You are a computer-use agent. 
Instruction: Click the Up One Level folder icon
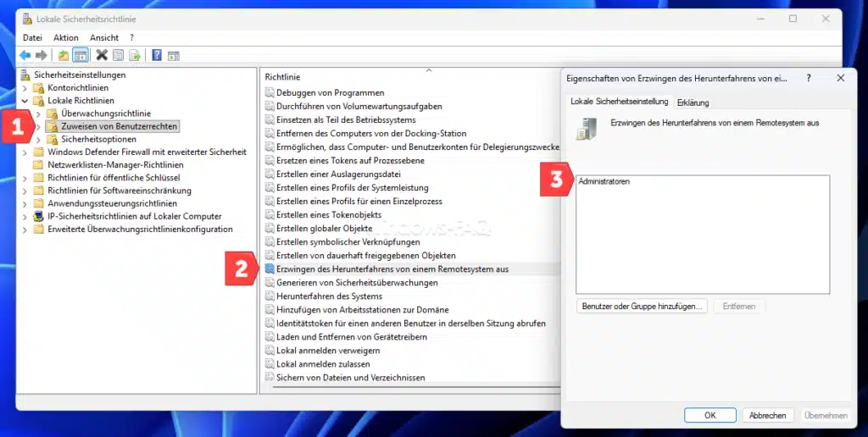pyautogui.click(x=64, y=55)
